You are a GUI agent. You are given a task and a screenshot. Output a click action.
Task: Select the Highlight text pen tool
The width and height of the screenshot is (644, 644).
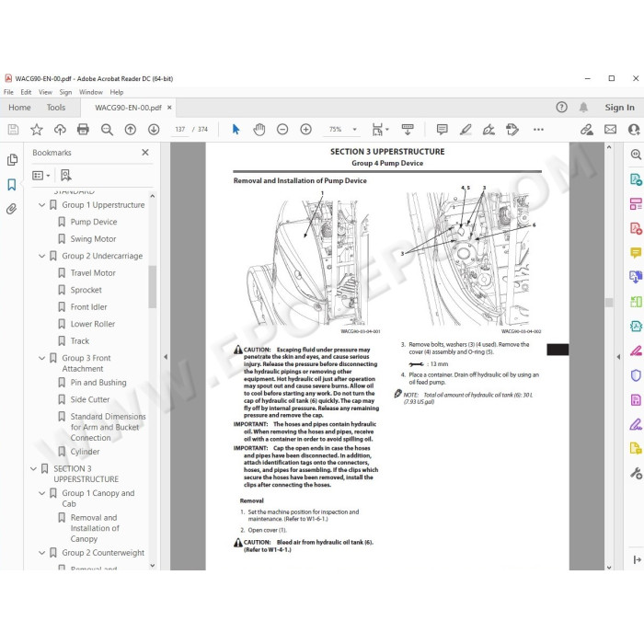point(466,130)
